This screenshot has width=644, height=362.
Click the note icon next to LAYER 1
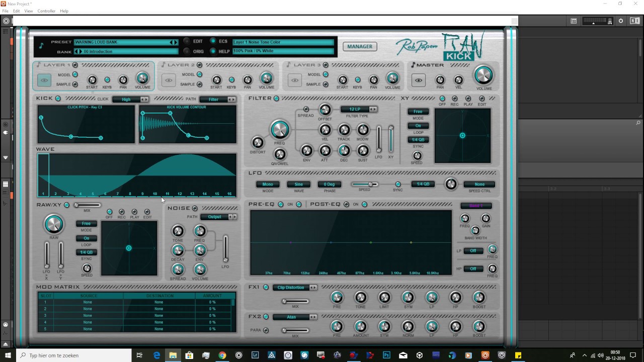coord(39,65)
